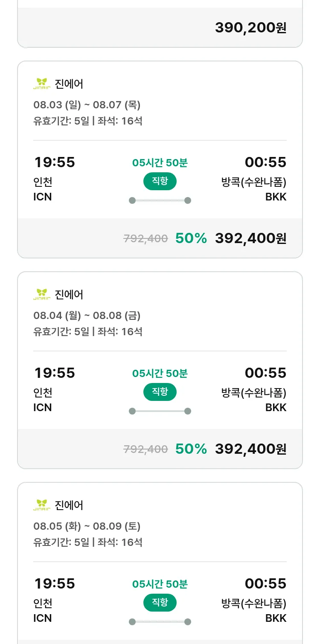Viewport: 320px width, 644px height.
Task: Click the Jin Air logo on the 08.03 flight
Action: pyautogui.click(x=42, y=84)
